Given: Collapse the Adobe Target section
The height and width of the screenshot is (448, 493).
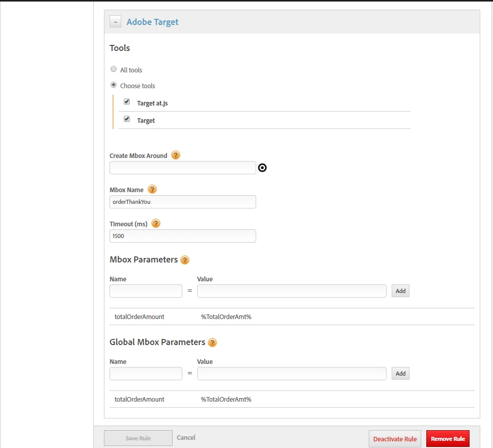Looking at the screenshot, I should click(115, 22).
